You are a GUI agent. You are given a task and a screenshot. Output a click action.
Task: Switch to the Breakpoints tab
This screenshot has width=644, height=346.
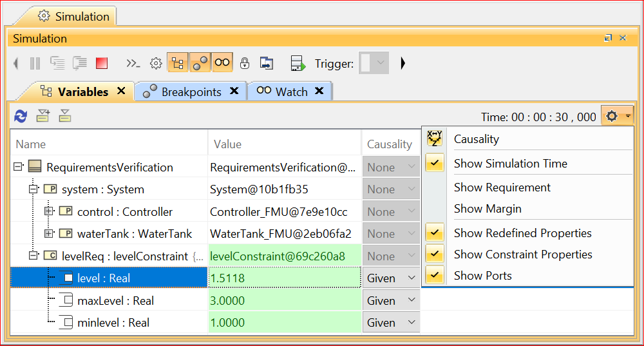coord(191,92)
